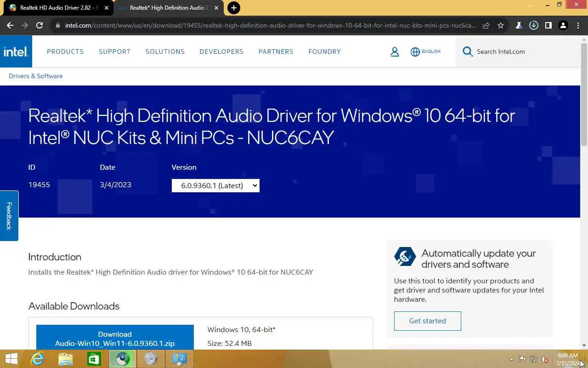The height and width of the screenshot is (368, 588).
Task: Show hidden system tray icons
Action: (x=511, y=359)
